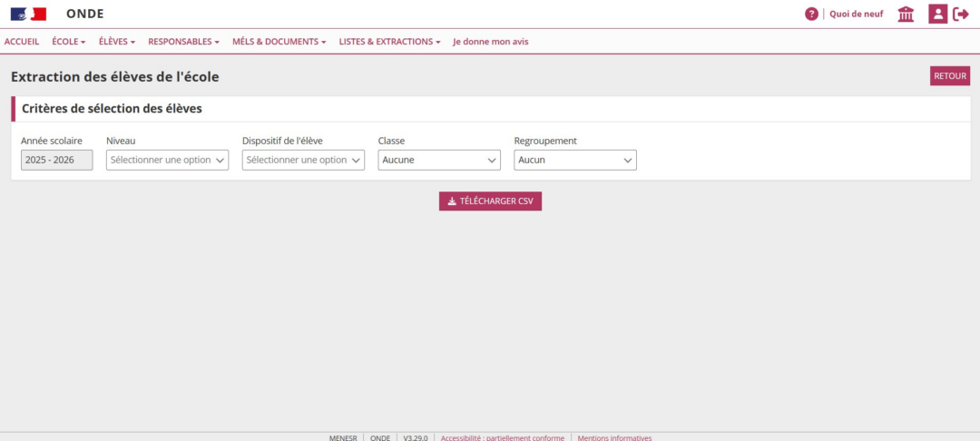This screenshot has height=441, width=980.
Task: Click Je donne mon avis link
Action: 491,42
